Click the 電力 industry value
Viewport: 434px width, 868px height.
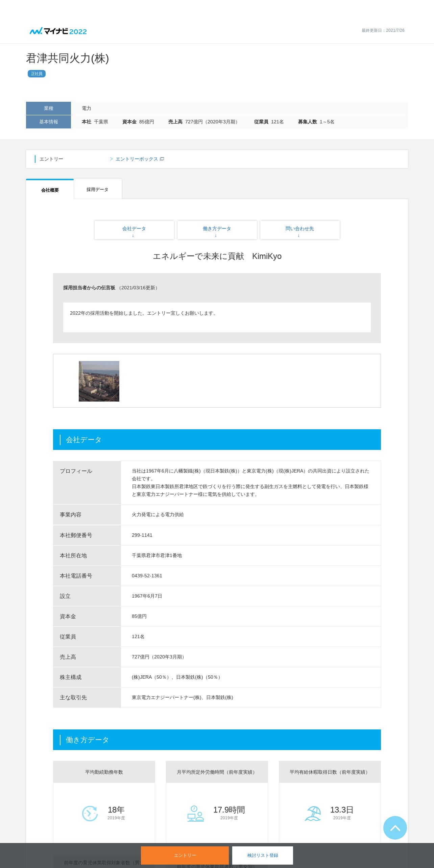point(87,108)
